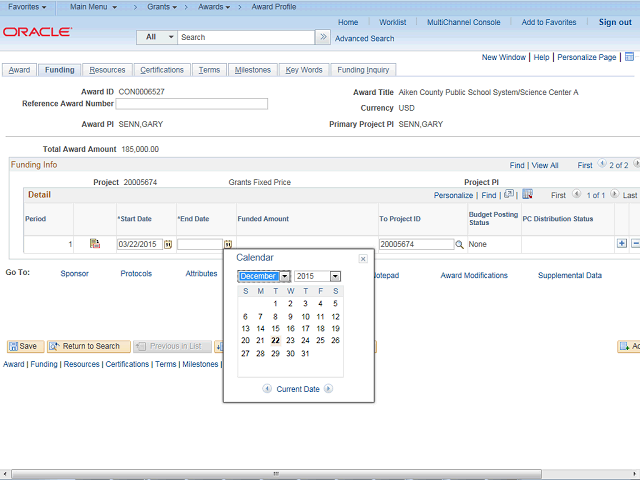Open the Funding Inquiry tab
Viewport: 640px width, 480px height.
pos(363,70)
